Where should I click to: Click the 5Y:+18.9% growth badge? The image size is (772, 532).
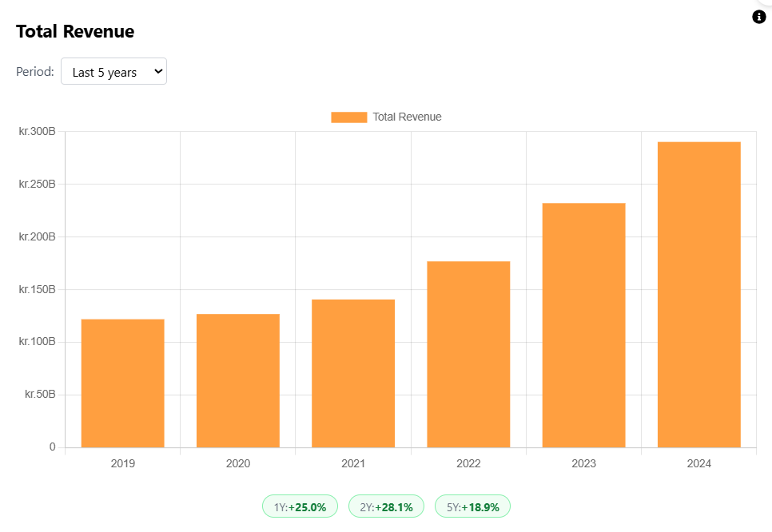pyautogui.click(x=472, y=506)
